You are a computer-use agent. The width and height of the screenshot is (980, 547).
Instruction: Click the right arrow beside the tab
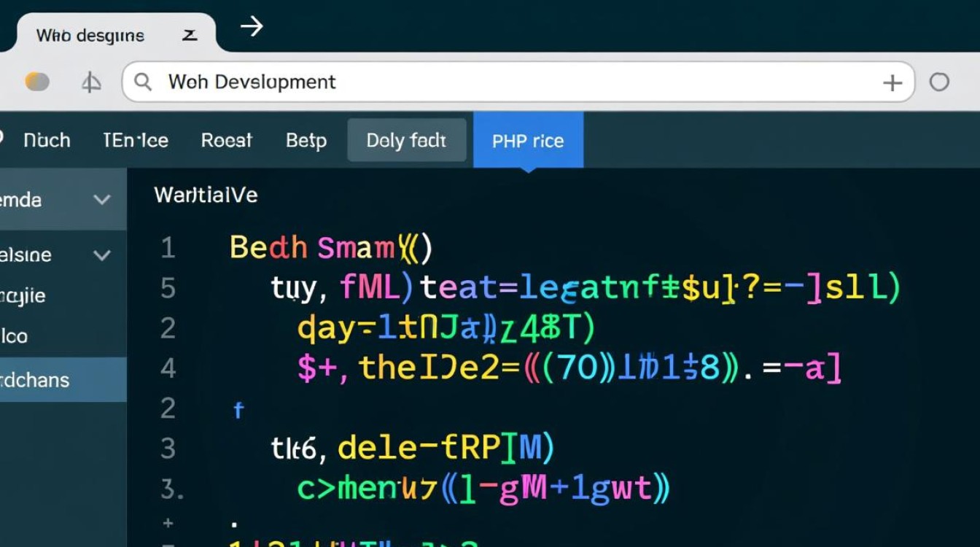[x=252, y=28]
